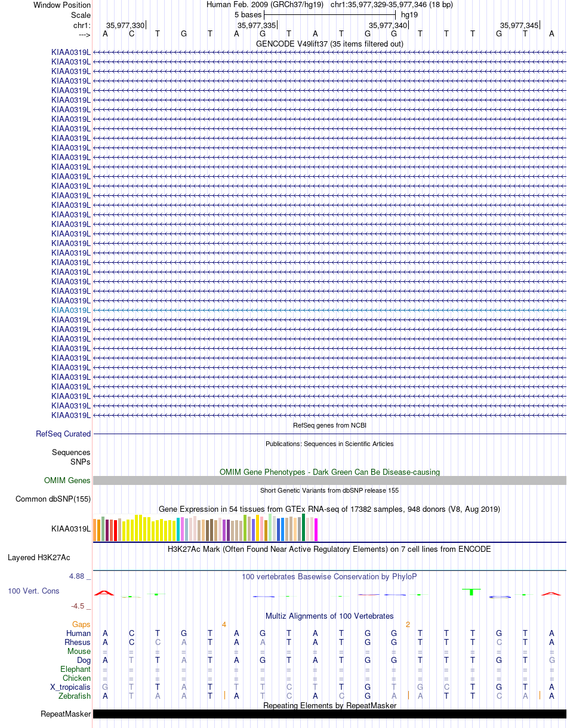567x728 pixels.
Task: Click the orange Gaps row label
Action: click(x=81, y=624)
